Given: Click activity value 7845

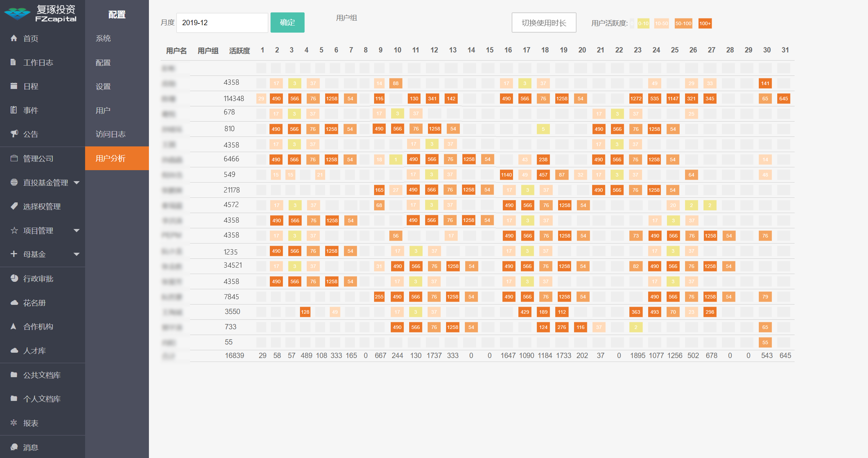Looking at the screenshot, I should click(231, 297).
